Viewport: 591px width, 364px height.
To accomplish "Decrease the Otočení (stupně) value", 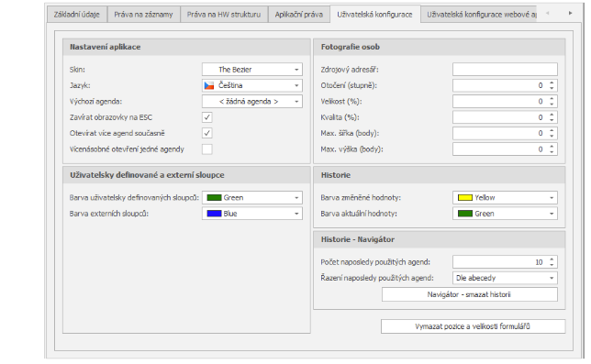I will coord(552,88).
